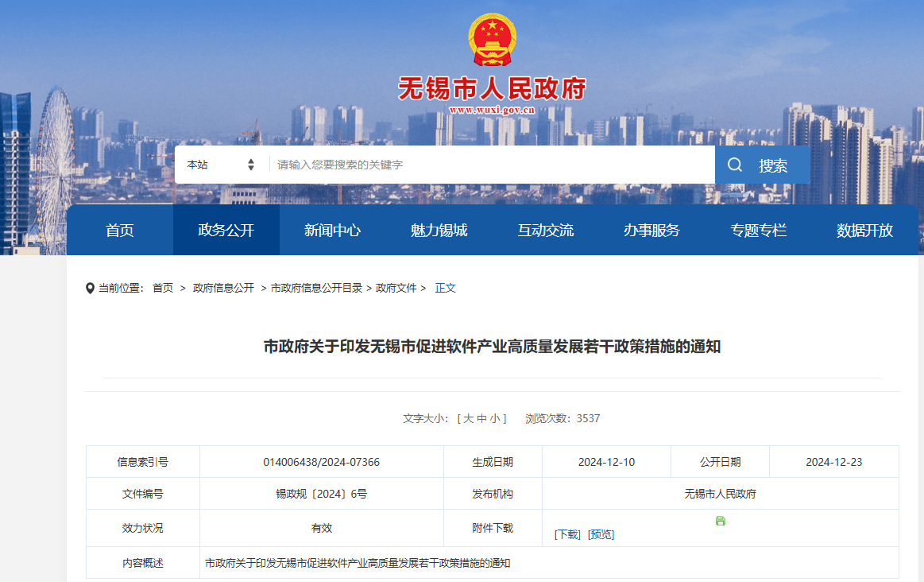Image resolution: width=924 pixels, height=582 pixels.
Task: Click the magnifying glass search icon
Action: tap(734, 165)
